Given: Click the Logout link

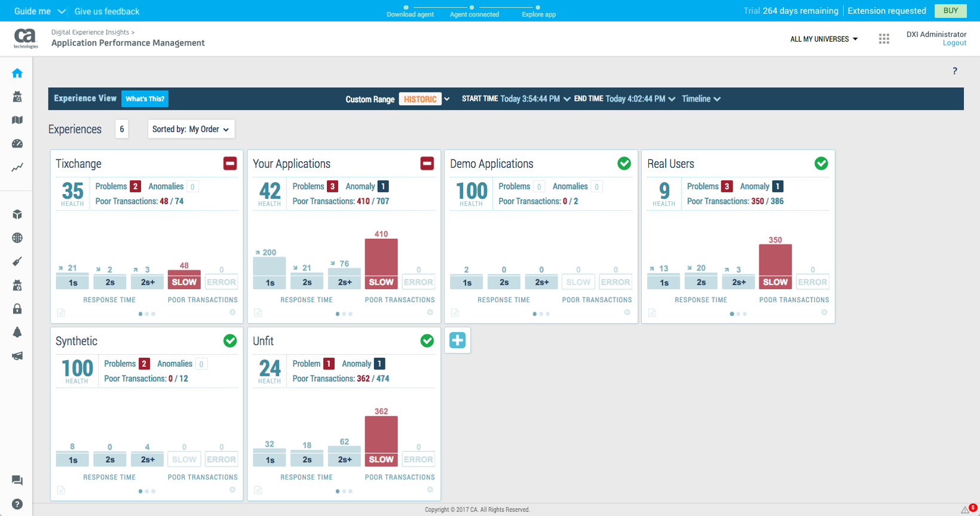Looking at the screenshot, I should 954,43.
